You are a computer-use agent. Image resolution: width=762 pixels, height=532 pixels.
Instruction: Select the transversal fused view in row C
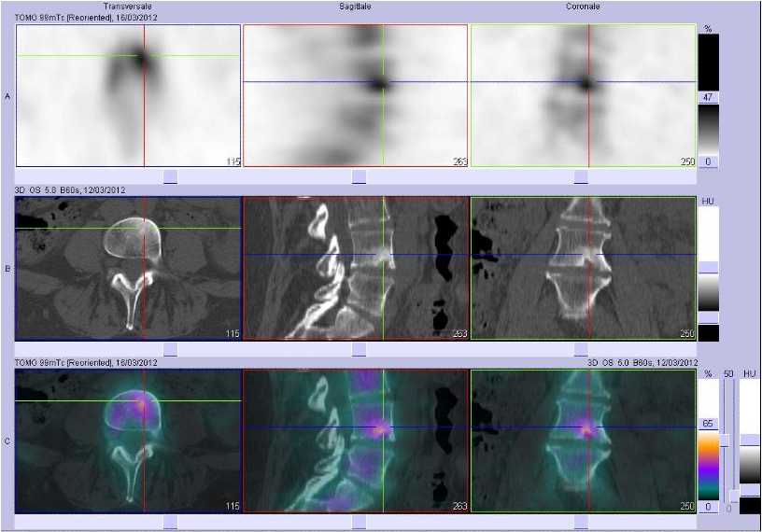(128, 441)
